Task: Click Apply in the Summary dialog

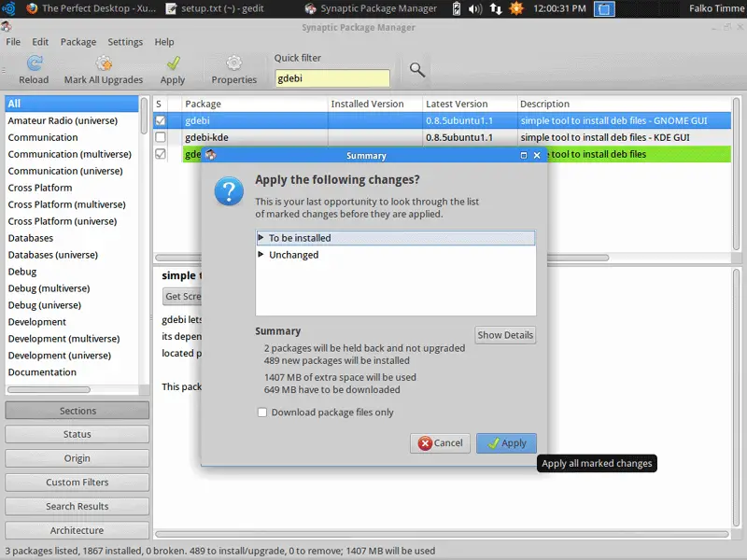Action: (506, 442)
